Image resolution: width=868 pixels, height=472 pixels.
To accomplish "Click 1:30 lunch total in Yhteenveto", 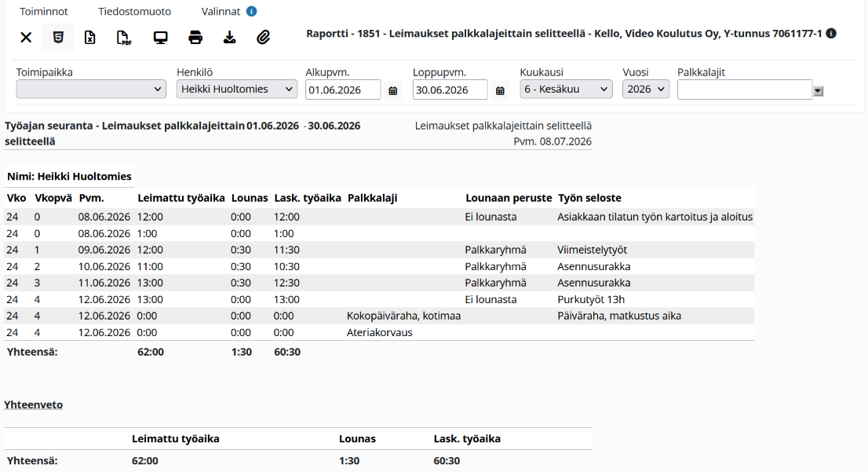I will pyautogui.click(x=349, y=460).
